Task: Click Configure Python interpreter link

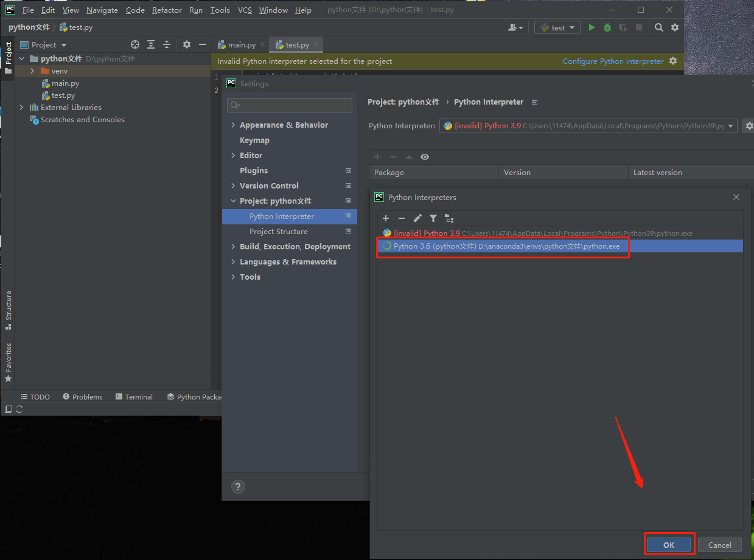Action: click(613, 61)
